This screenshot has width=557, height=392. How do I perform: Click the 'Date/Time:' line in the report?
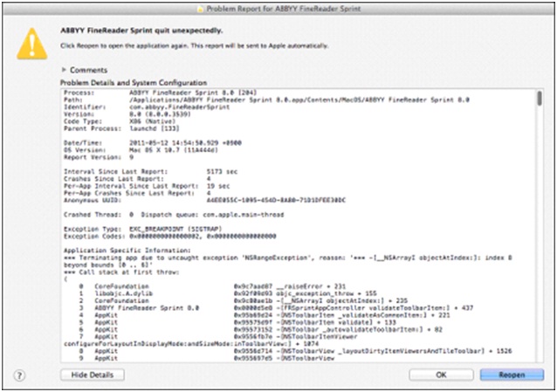click(153, 143)
